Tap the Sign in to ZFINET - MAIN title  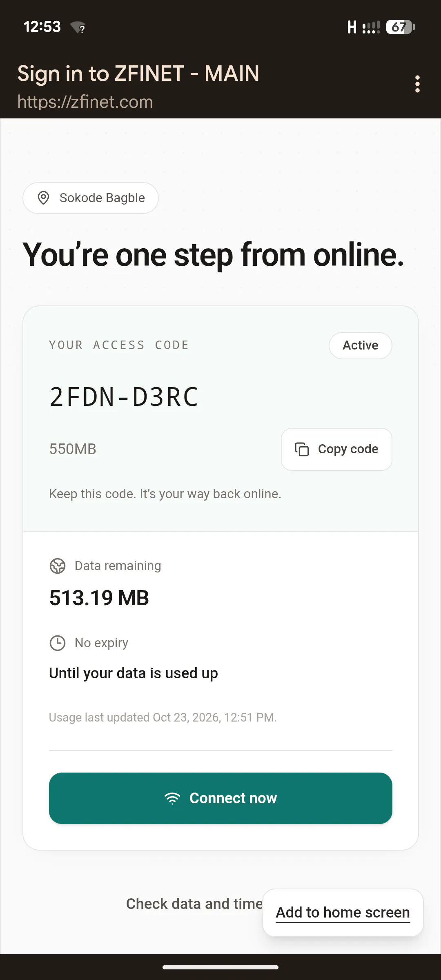(138, 74)
